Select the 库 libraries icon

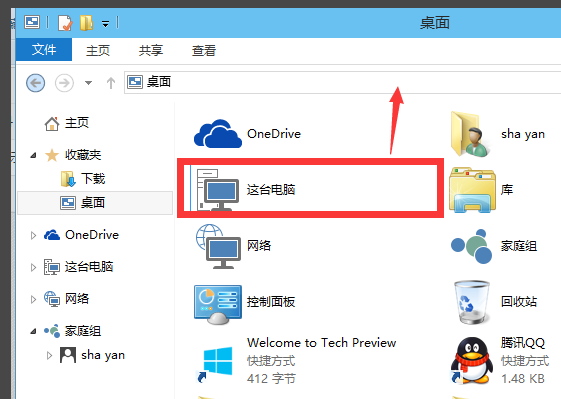coord(473,190)
